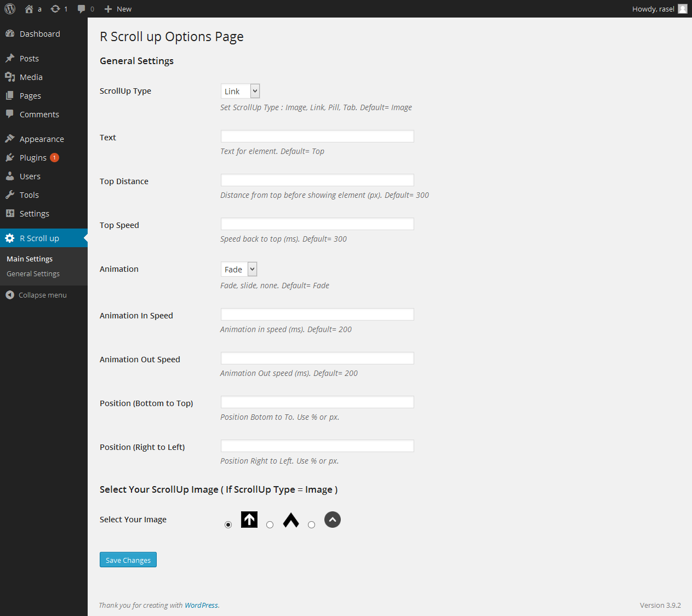Focus the Top Distance input field

(x=317, y=180)
